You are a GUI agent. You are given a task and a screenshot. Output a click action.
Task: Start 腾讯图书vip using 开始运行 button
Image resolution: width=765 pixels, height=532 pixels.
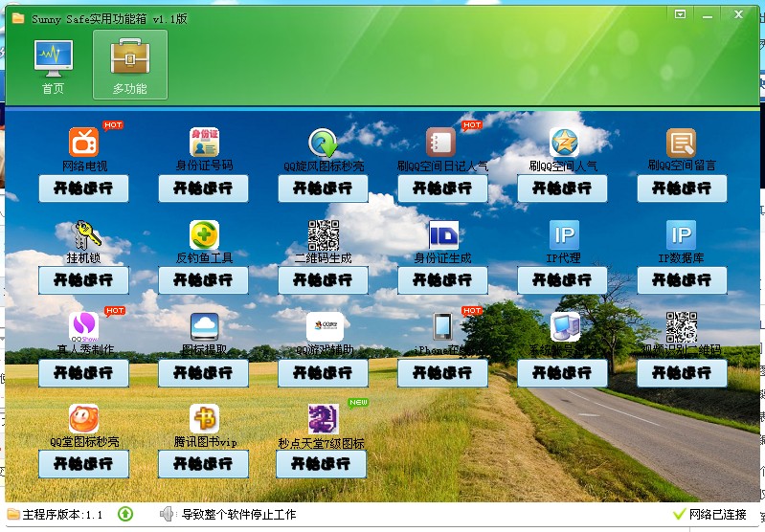(x=203, y=464)
